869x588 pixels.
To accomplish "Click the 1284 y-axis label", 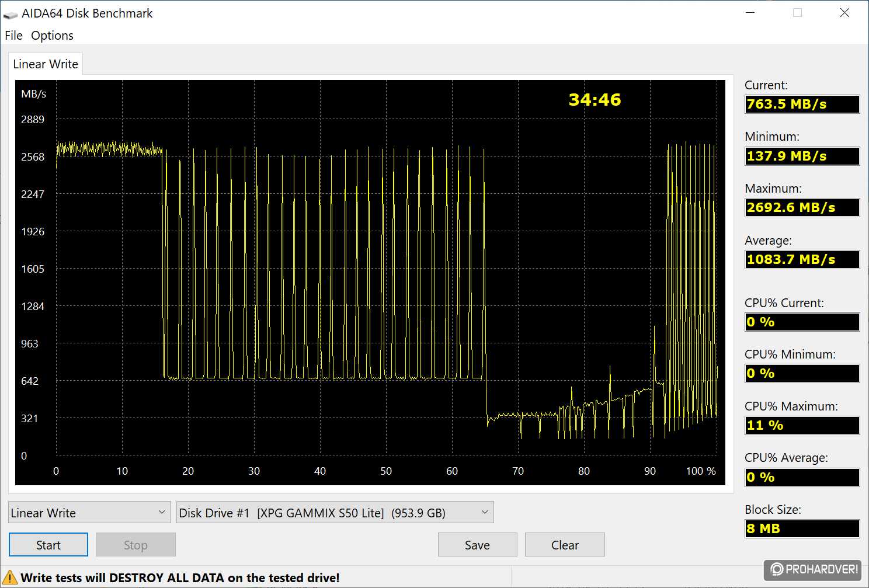I will pyautogui.click(x=33, y=307).
